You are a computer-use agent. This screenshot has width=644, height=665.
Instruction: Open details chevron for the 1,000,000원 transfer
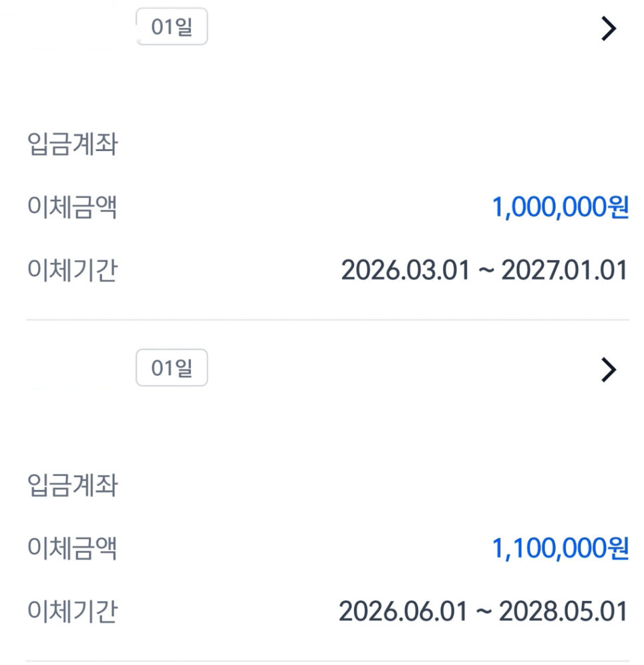[x=609, y=29]
